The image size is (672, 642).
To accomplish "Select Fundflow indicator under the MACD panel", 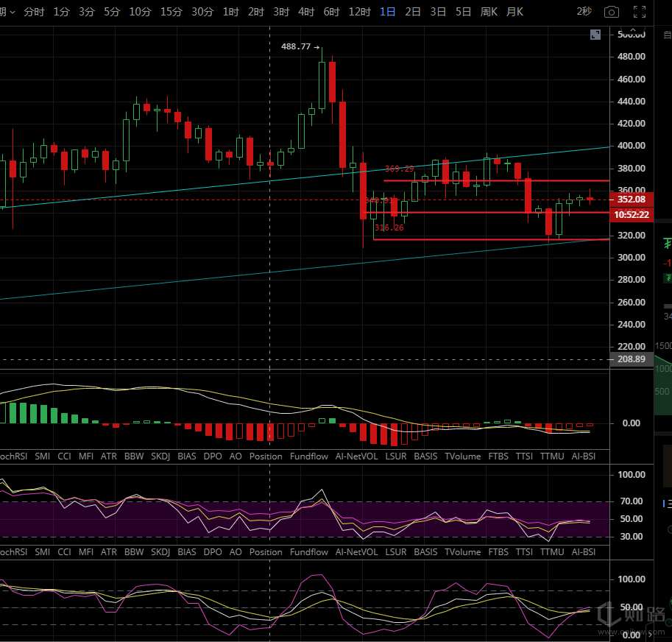I will [x=309, y=456].
